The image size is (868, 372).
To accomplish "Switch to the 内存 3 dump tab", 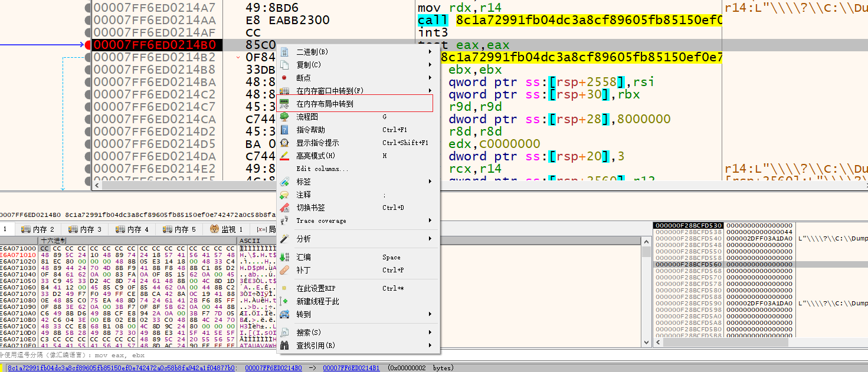I will click(85, 229).
